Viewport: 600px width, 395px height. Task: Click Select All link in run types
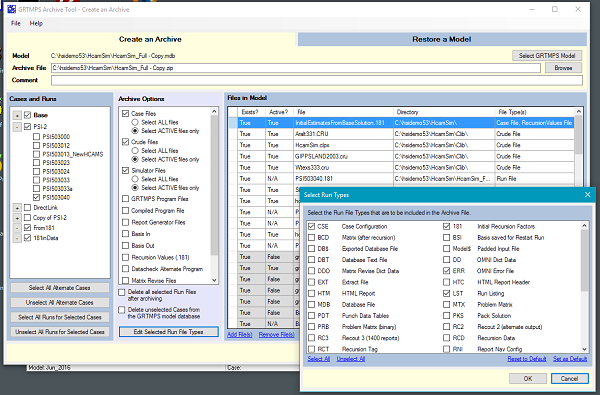(x=319, y=359)
